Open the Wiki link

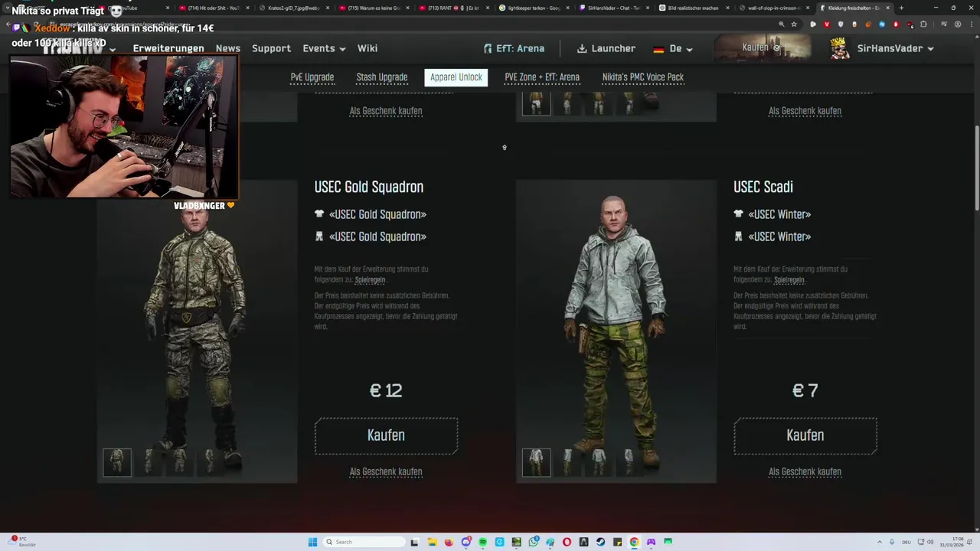[367, 48]
